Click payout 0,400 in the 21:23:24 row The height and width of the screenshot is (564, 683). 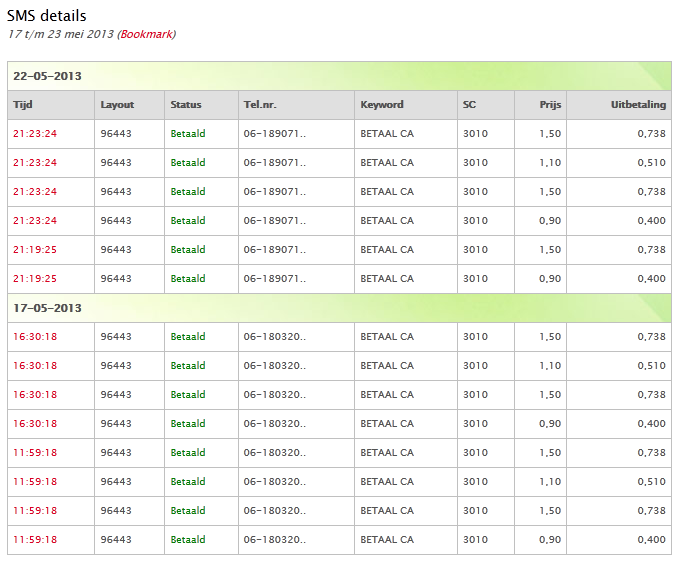click(652, 220)
